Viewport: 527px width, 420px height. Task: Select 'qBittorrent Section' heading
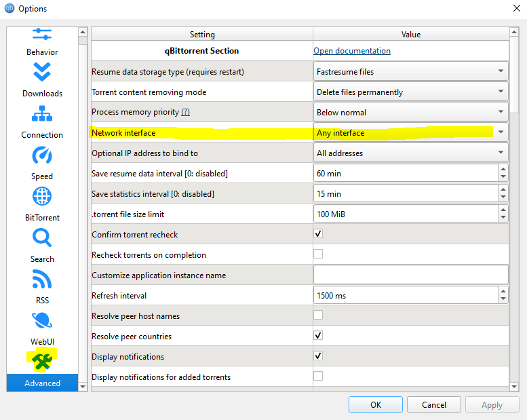[x=201, y=51]
